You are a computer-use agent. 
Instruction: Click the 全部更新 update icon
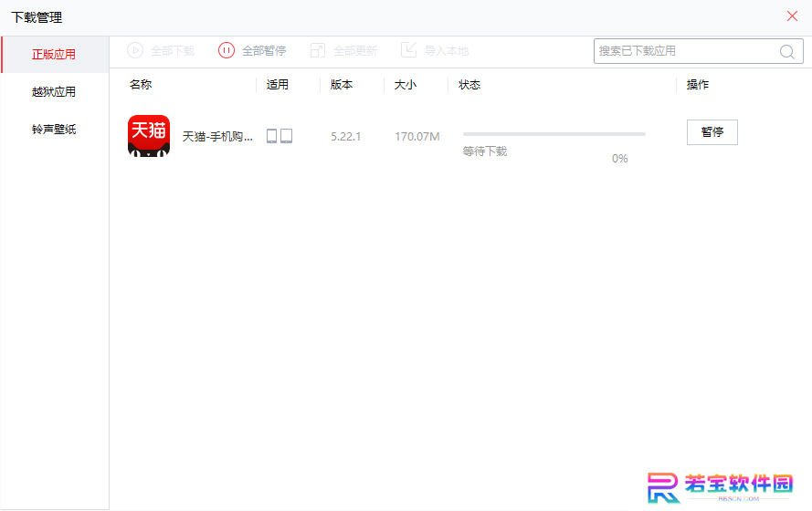point(318,50)
